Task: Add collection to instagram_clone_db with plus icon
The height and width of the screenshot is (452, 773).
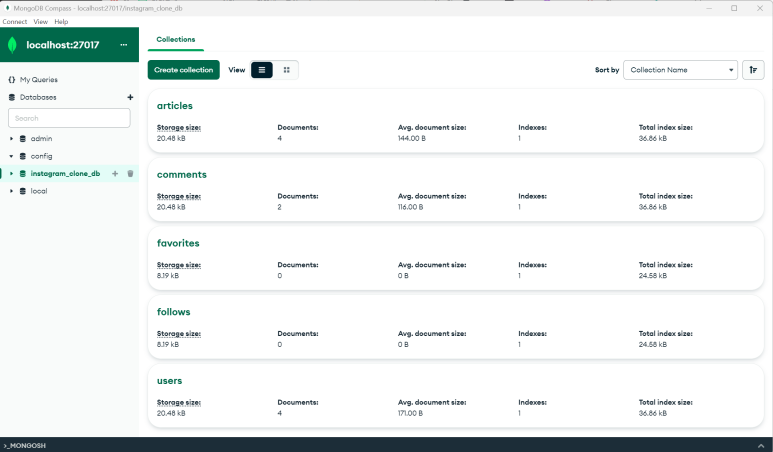Action: [115, 174]
